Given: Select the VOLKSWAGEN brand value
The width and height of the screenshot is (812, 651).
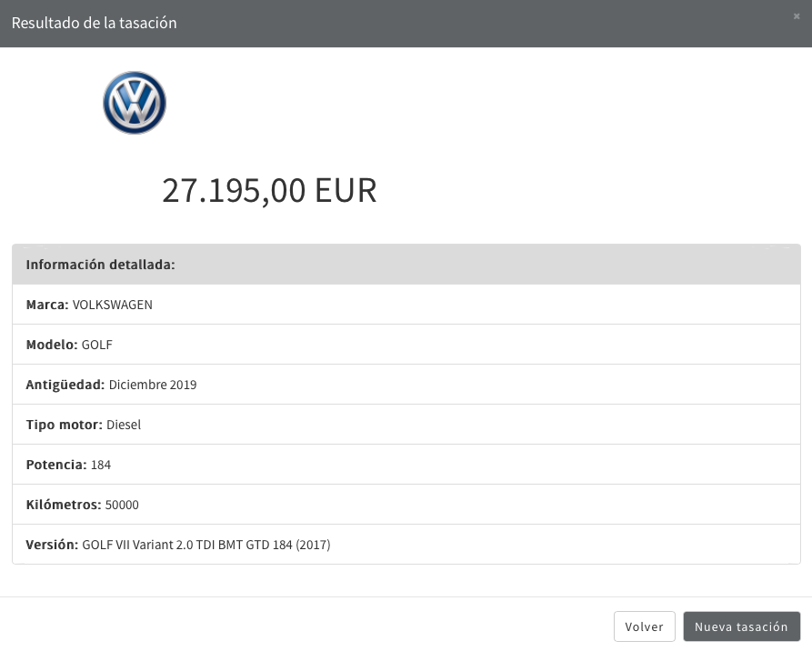Looking at the screenshot, I should pyautogui.click(x=113, y=305).
